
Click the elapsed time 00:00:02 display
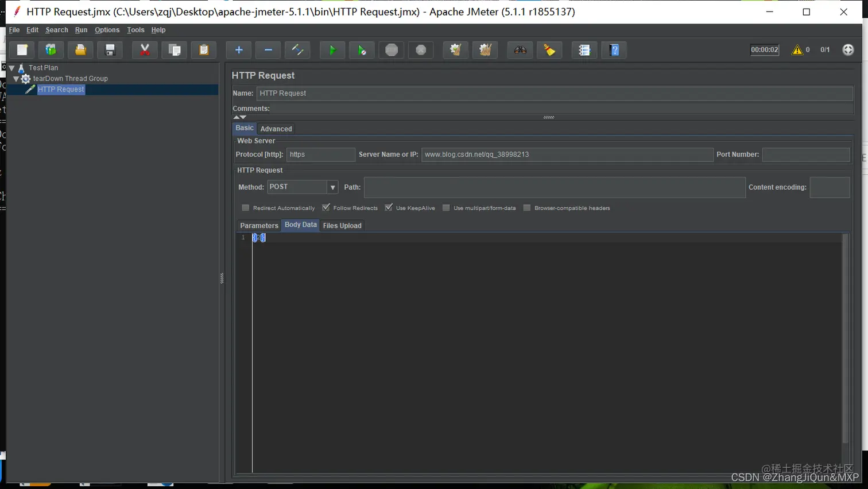[765, 50]
